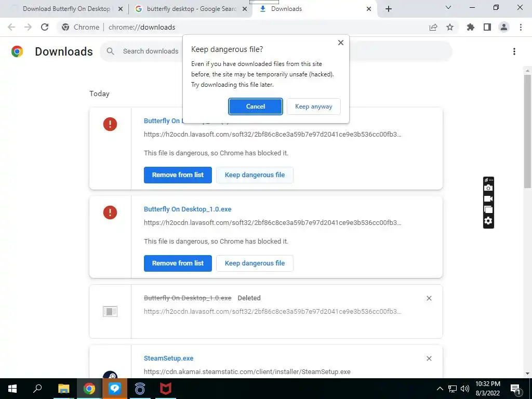Reload the page

45,27
